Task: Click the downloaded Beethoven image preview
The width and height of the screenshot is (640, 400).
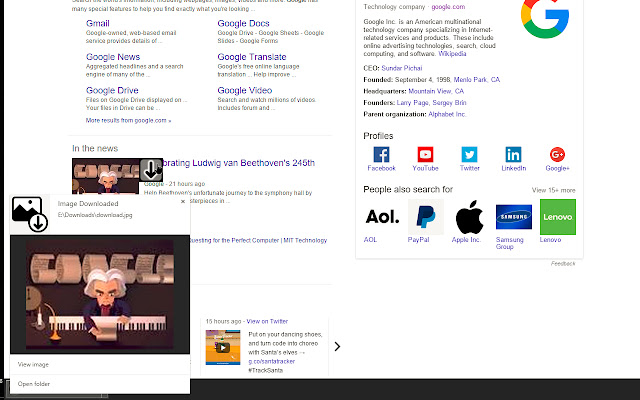Action: click(x=100, y=294)
